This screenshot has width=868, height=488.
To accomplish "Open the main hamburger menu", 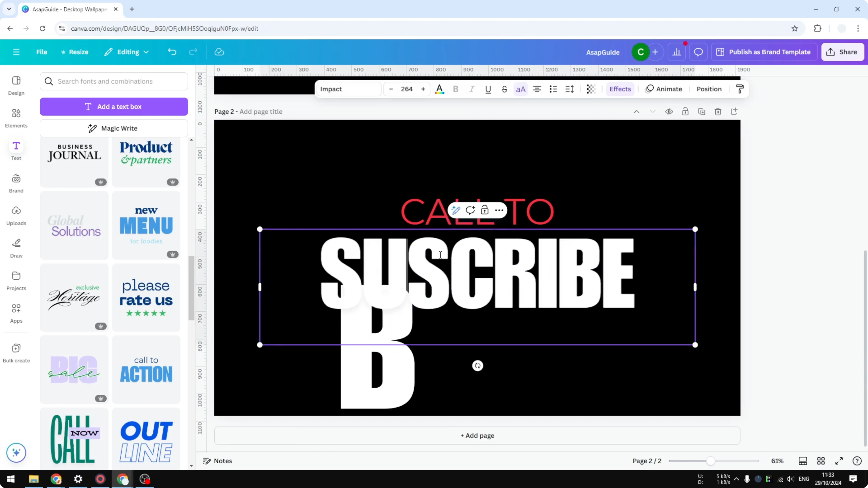I will (x=16, y=52).
